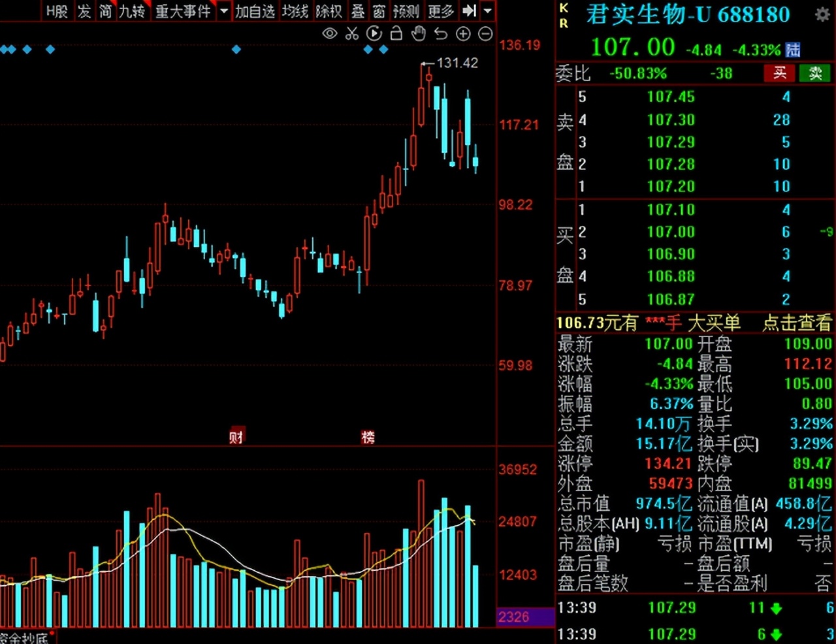Click the 131.42 high price label
This screenshot has width=836, height=644.
click(457, 63)
